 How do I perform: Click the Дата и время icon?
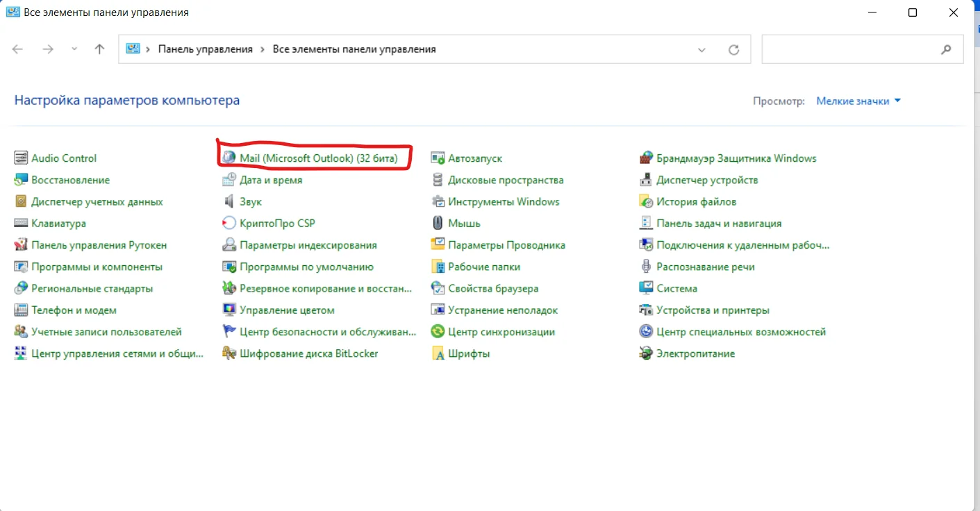click(229, 180)
